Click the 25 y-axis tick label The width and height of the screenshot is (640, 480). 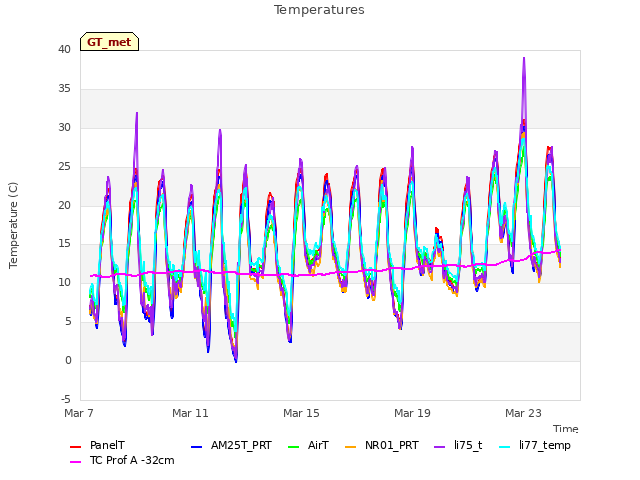(64, 167)
